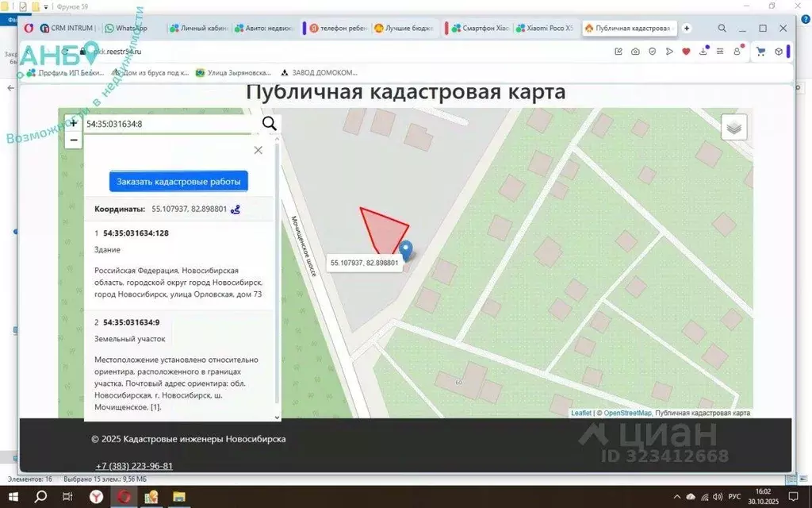Open the downloads panel in Yandex Browser
812x508 pixels.
pyautogui.click(x=703, y=51)
